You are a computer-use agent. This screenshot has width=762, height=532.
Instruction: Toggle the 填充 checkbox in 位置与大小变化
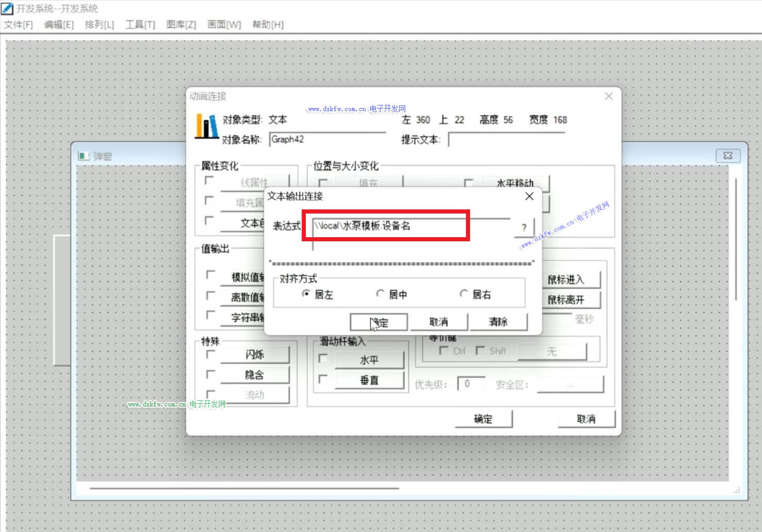coord(323,183)
